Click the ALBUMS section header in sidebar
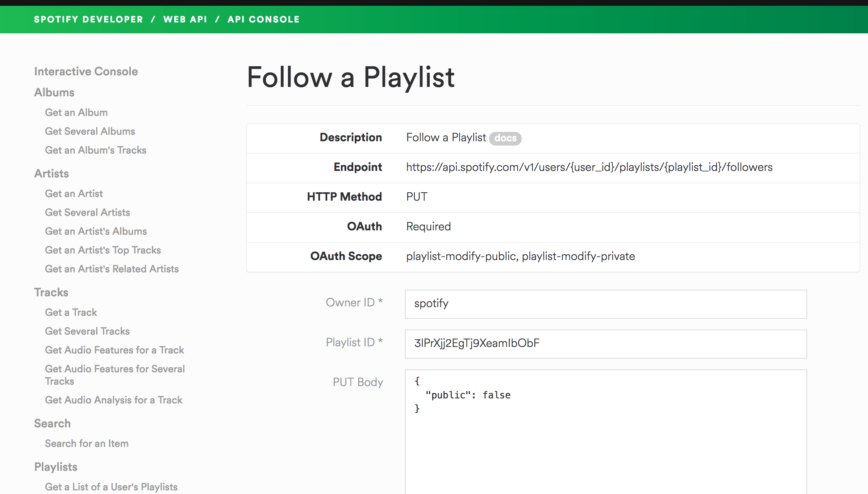Screen dimensions: 868x494 point(54,93)
